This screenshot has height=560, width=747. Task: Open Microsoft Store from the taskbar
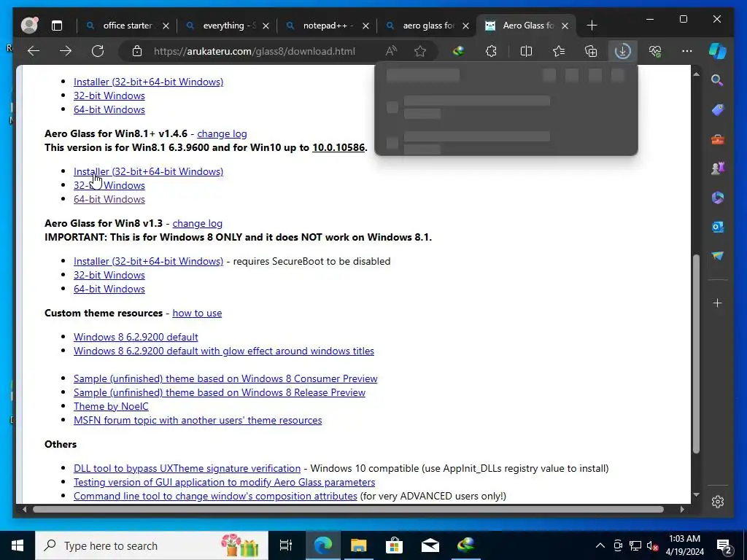click(x=394, y=545)
